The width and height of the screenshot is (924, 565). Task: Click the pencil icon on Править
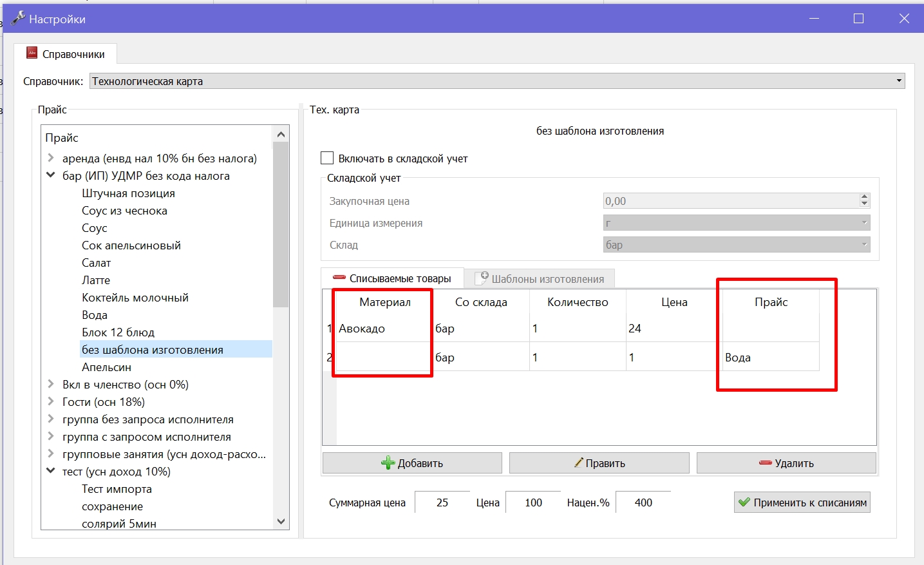coord(579,463)
